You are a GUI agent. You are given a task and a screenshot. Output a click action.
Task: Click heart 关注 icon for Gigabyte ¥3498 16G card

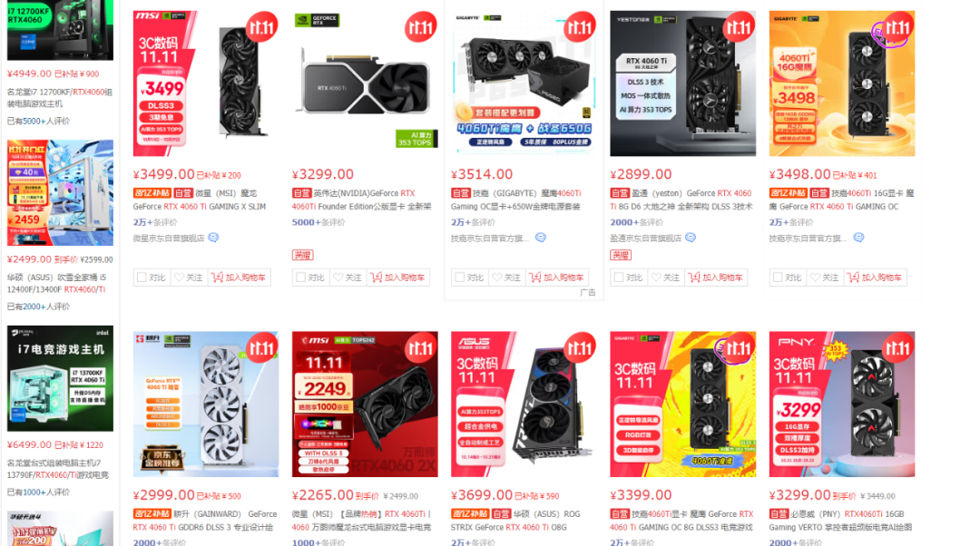(x=816, y=278)
